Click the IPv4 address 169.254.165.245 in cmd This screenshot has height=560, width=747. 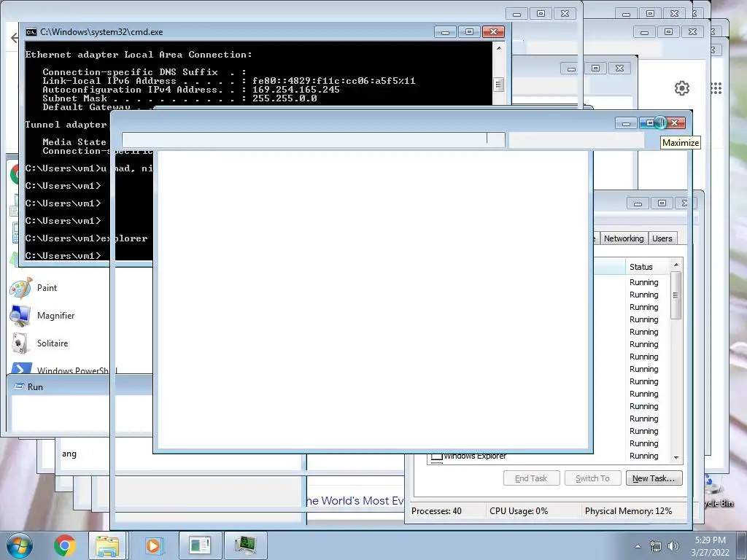pos(296,90)
